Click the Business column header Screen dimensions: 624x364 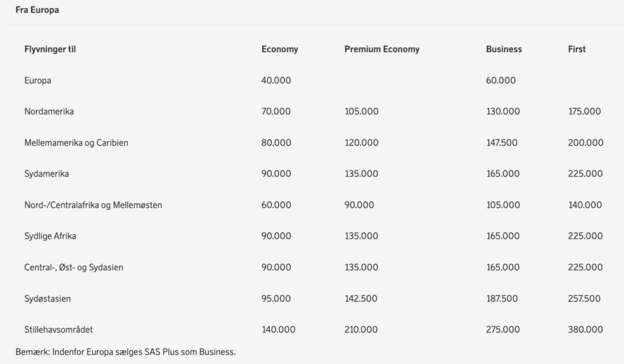click(x=503, y=49)
